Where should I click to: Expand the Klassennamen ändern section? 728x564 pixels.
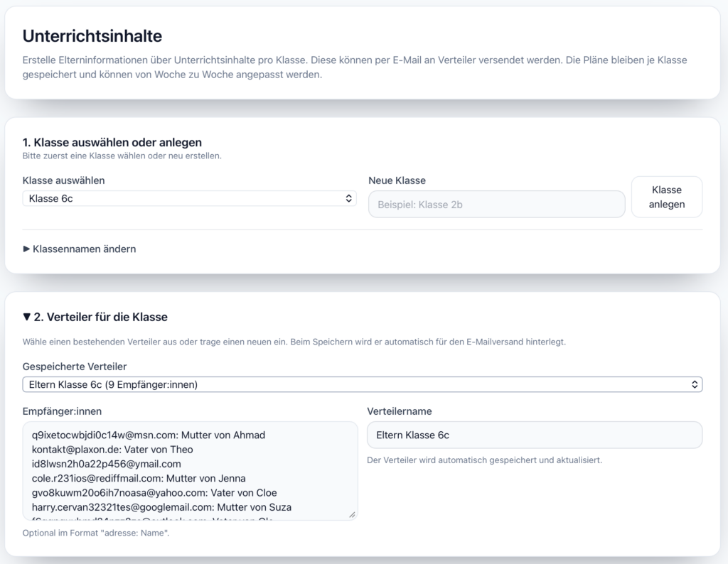pos(79,249)
